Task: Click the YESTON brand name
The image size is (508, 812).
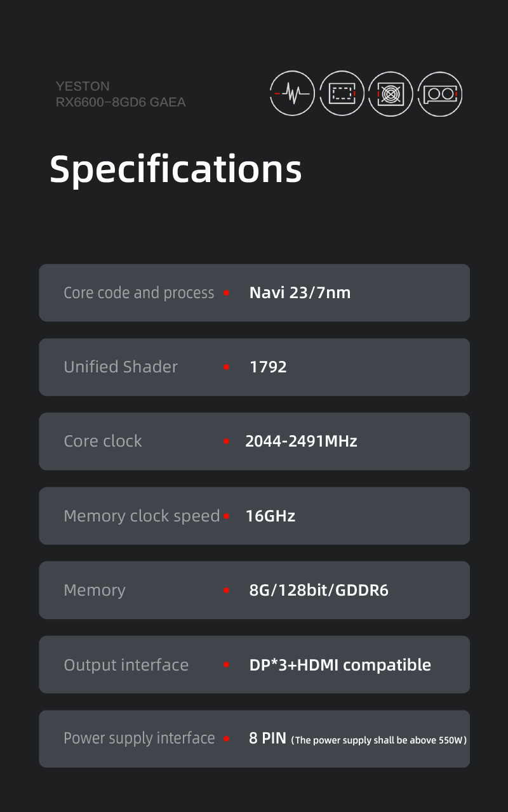Action: tap(83, 86)
